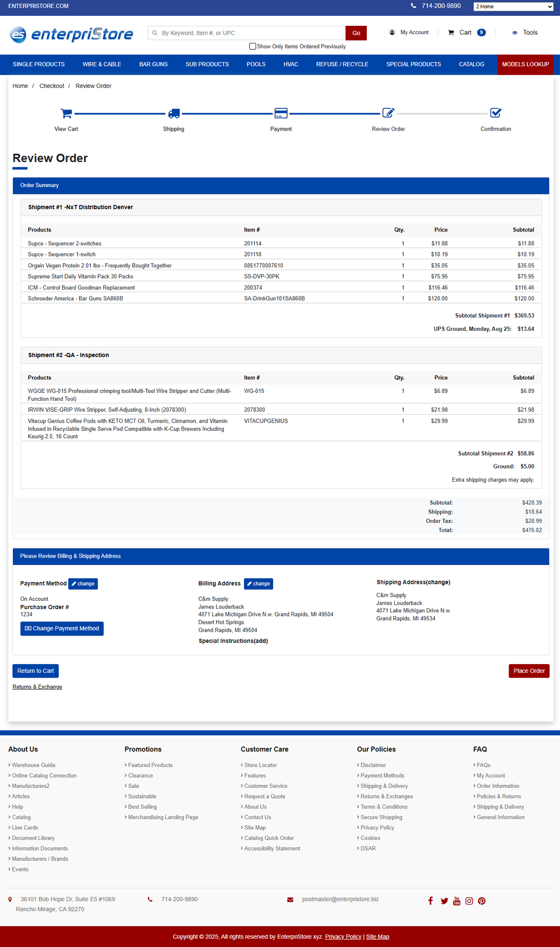Viewport: 560px width, 947px height.
Task: Click the footer phone icon
Action: click(150, 899)
